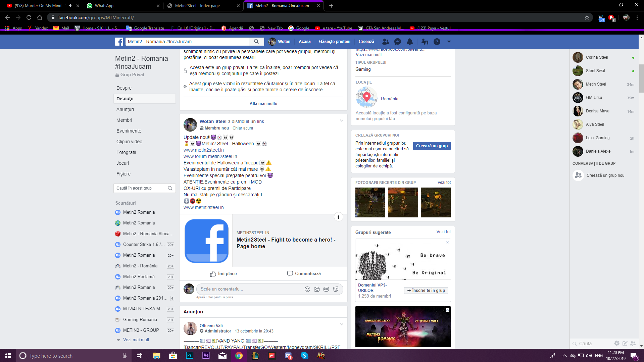
Task: Click Găsește prieteni in header
Action: click(x=334, y=42)
